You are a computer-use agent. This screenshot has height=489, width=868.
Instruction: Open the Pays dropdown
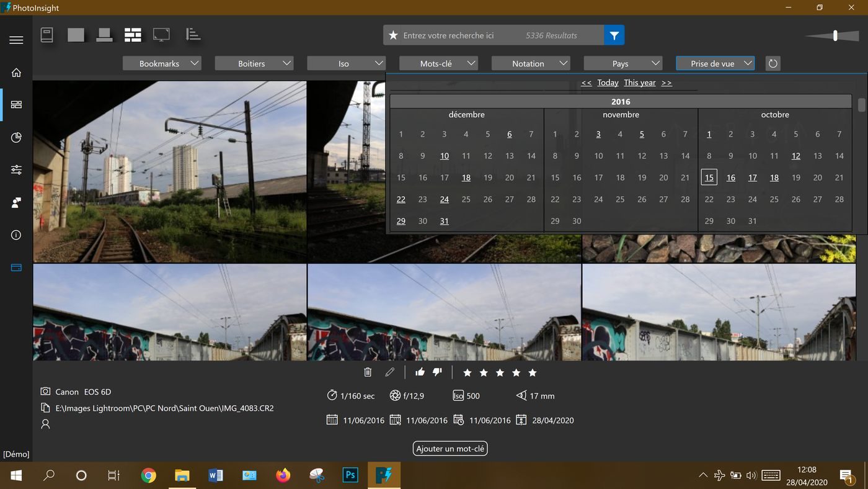(x=622, y=63)
